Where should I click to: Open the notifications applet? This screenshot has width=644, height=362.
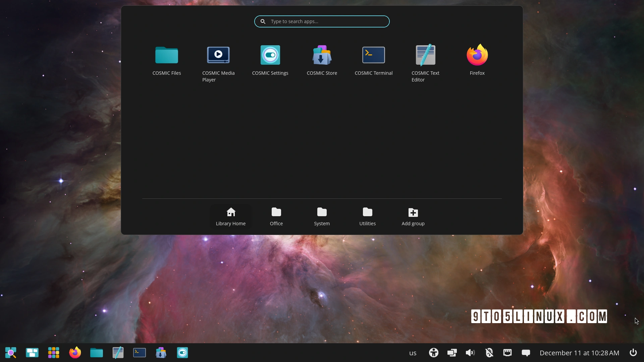526,353
